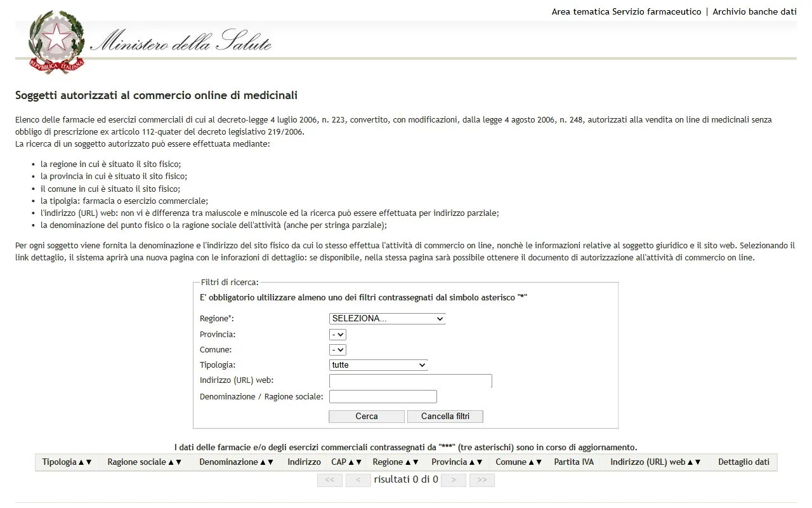Screen dimensions: 812x508
Task: Focus the Indirizzo (URL) web text field
Action: pos(410,381)
